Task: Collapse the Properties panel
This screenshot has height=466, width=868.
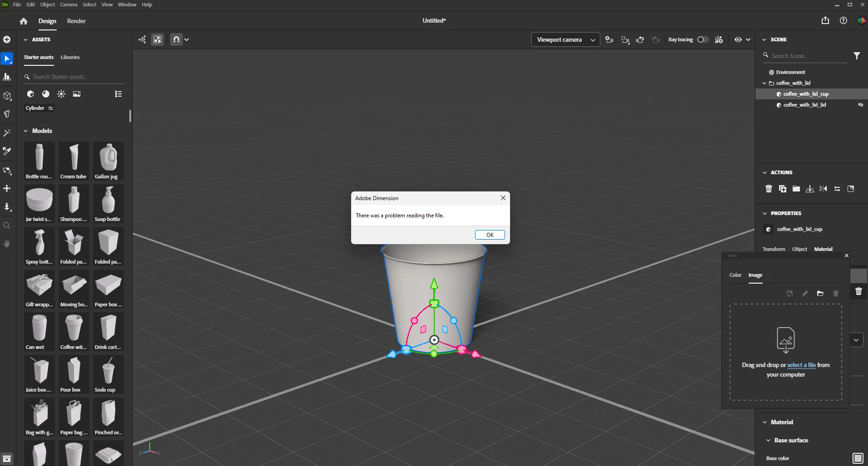Action: 765,213
